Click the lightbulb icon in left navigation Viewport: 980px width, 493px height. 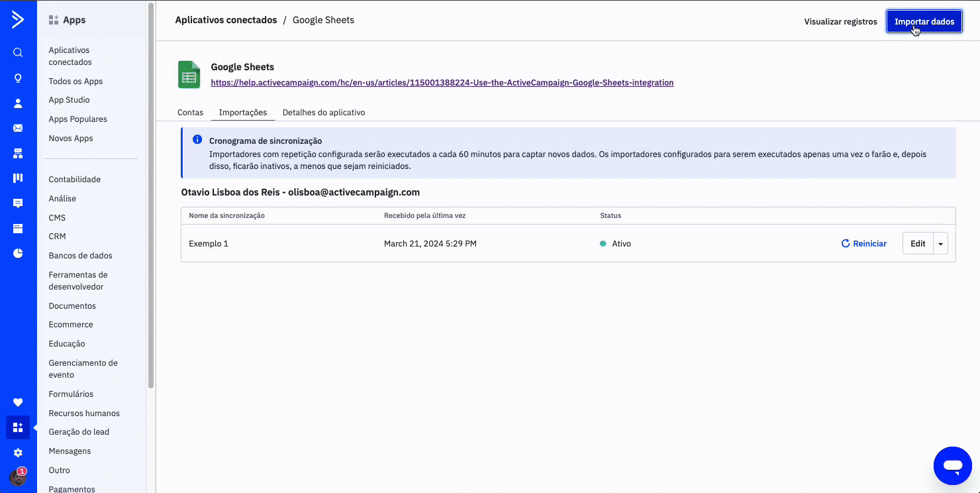(x=18, y=78)
